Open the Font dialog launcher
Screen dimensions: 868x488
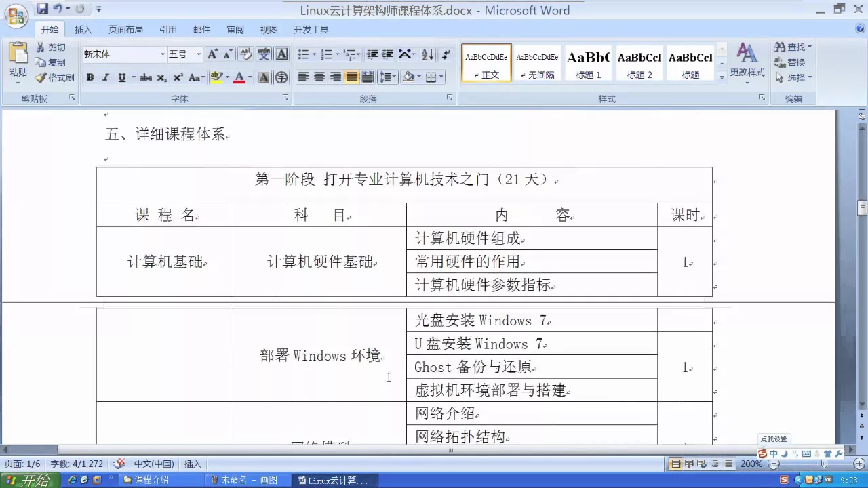286,98
